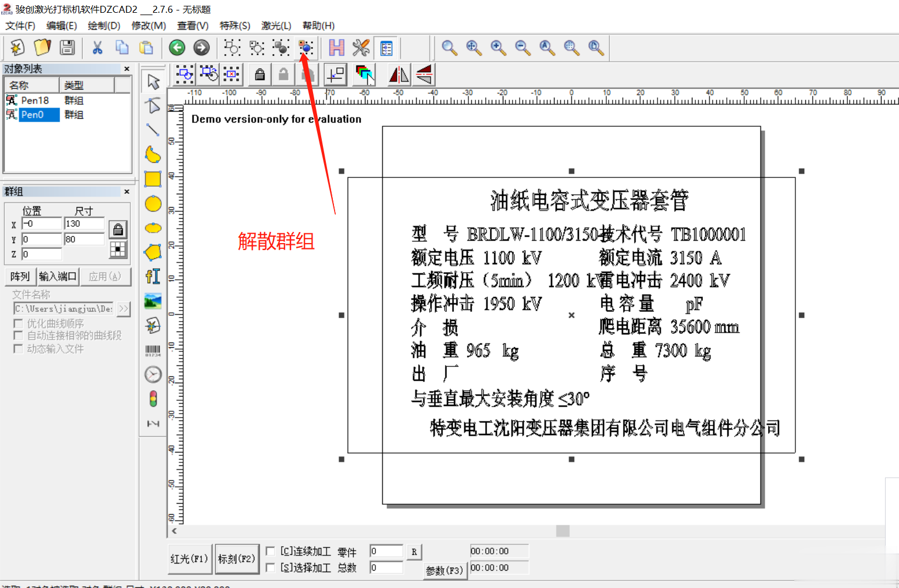Open the 查看(V) menu
The image size is (899, 588).
click(193, 26)
